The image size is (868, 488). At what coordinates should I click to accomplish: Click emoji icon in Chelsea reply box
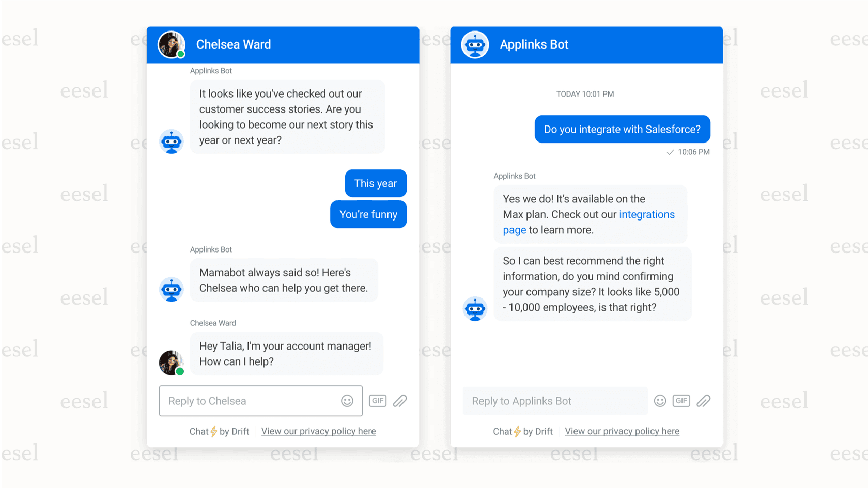point(347,401)
